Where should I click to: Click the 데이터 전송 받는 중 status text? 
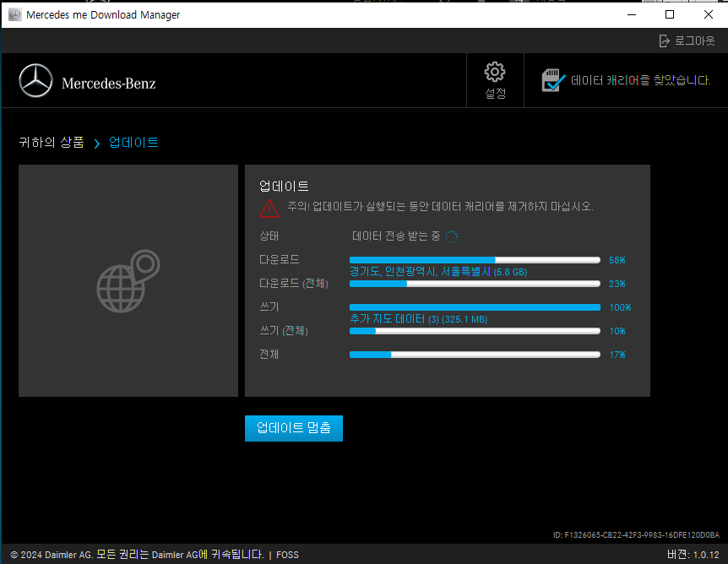396,236
